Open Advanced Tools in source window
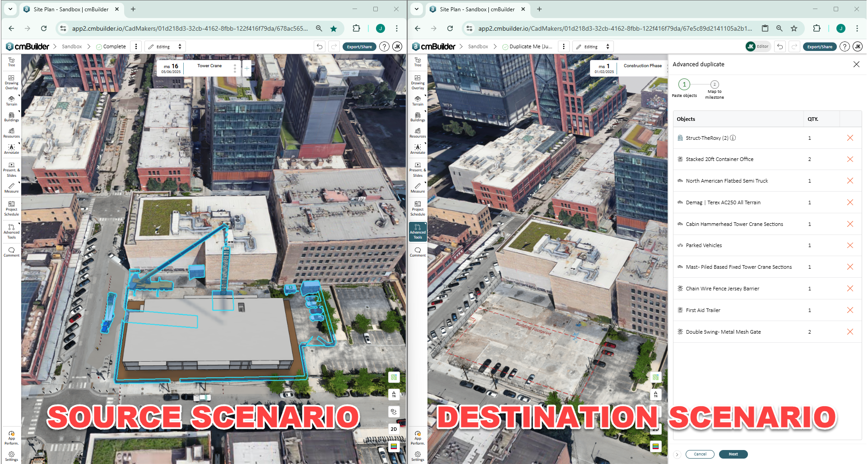Viewport: 868px width, 464px height. pyautogui.click(x=11, y=231)
